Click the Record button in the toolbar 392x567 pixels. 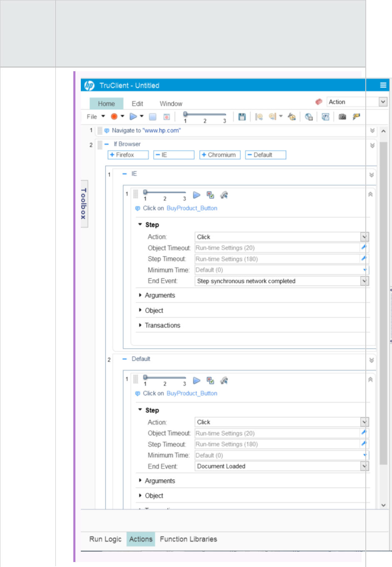point(114,116)
